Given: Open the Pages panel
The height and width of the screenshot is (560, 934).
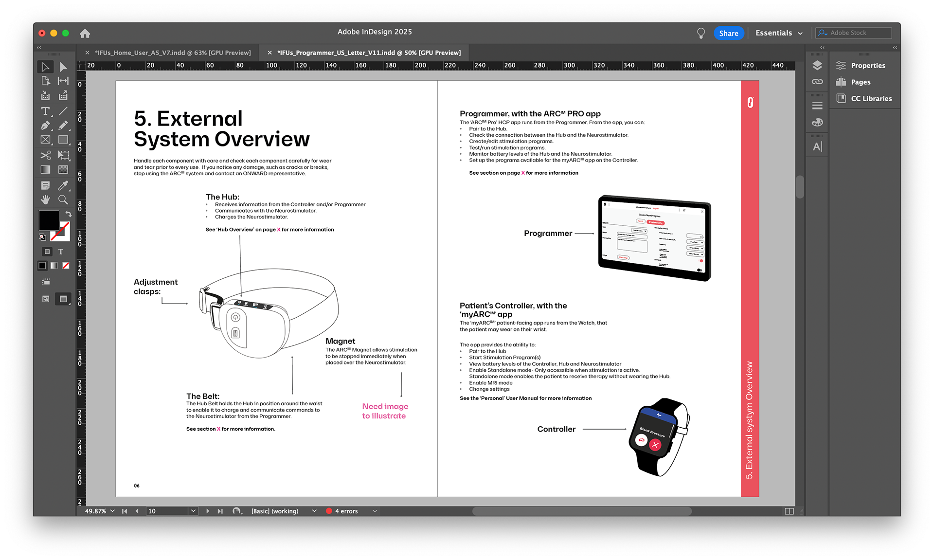Looking at the screenshot, I should (853, 82).
